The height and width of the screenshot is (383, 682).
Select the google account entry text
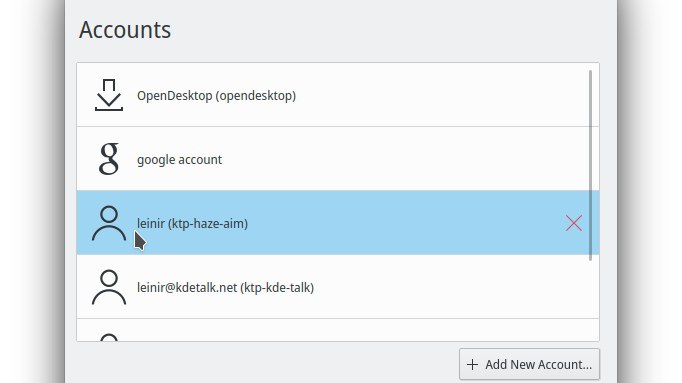coord(179,160)
